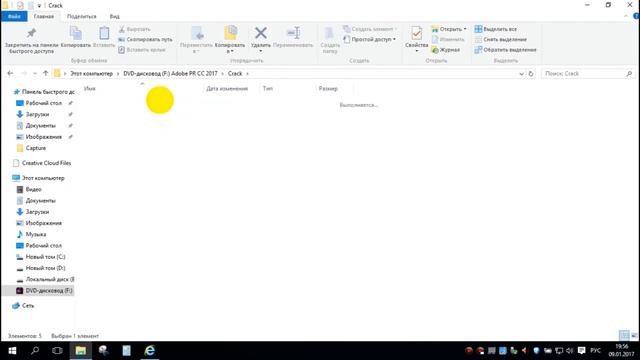Screen dimensions: 640x360
Task: Open the Открыть dropdown
Action: coord(449,29)
